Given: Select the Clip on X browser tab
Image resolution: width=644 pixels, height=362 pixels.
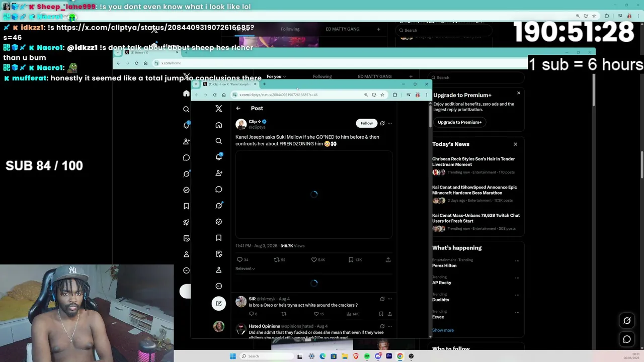Looking at the screenshot, I should [x=229, y=84].
